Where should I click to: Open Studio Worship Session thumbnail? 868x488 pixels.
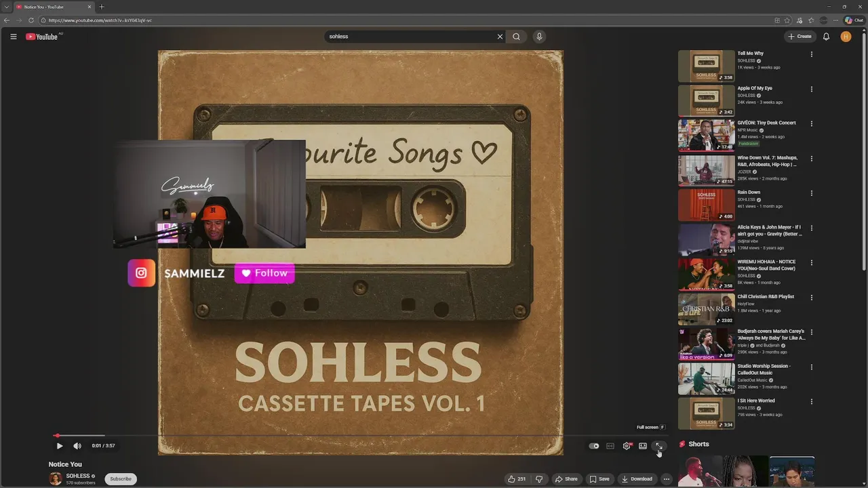pos(706,379)
